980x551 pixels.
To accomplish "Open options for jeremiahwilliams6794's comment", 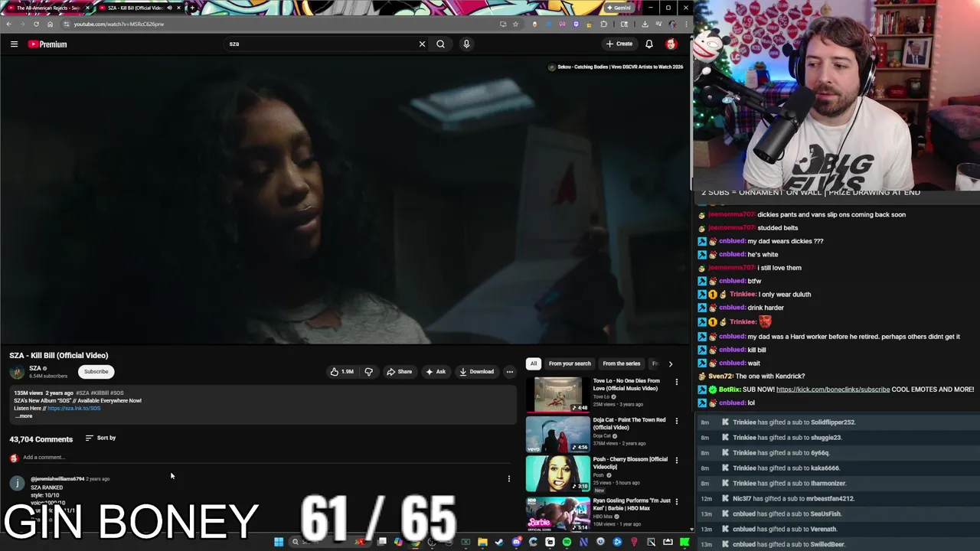I will coord(508,479).
